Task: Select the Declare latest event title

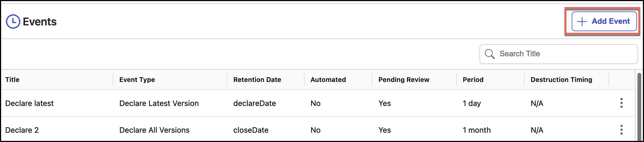Action: 30,103
